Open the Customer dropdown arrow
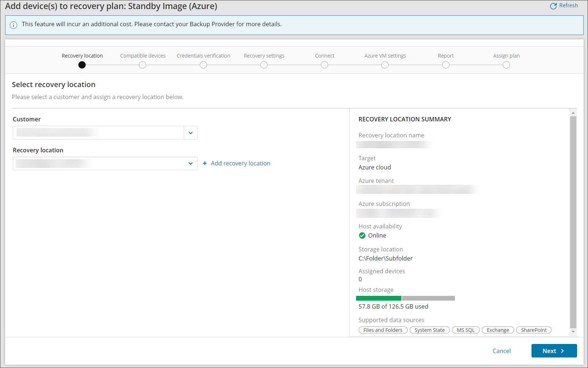This screenshot has height=368, width=588. pyautogui.click(x=191, y=133)
